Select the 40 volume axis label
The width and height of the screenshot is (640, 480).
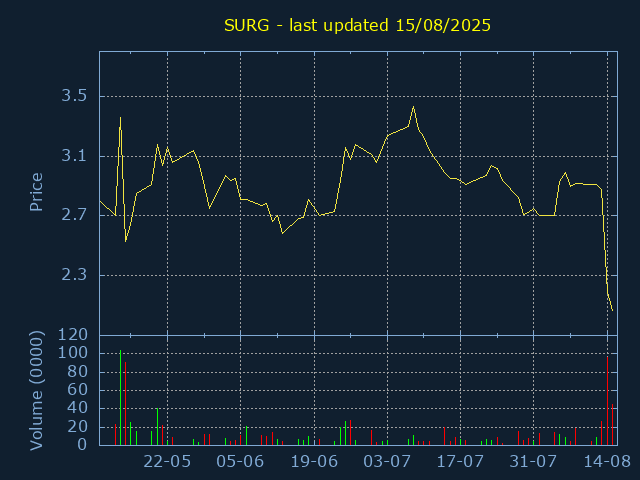click(x=78, y=408)
